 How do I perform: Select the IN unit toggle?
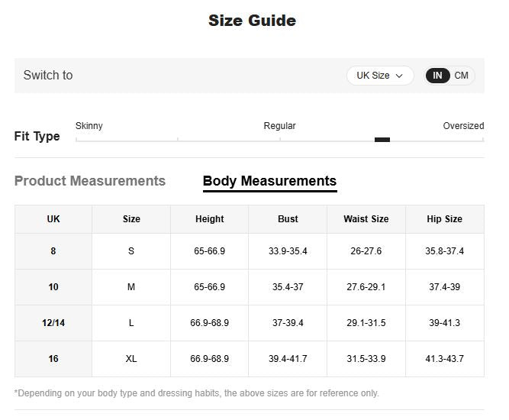[438, 76]
